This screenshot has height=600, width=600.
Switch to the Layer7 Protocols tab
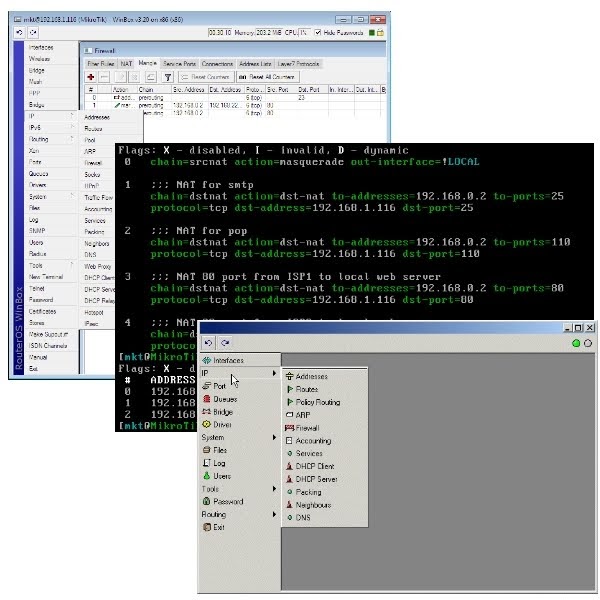(x=298, y=64)
